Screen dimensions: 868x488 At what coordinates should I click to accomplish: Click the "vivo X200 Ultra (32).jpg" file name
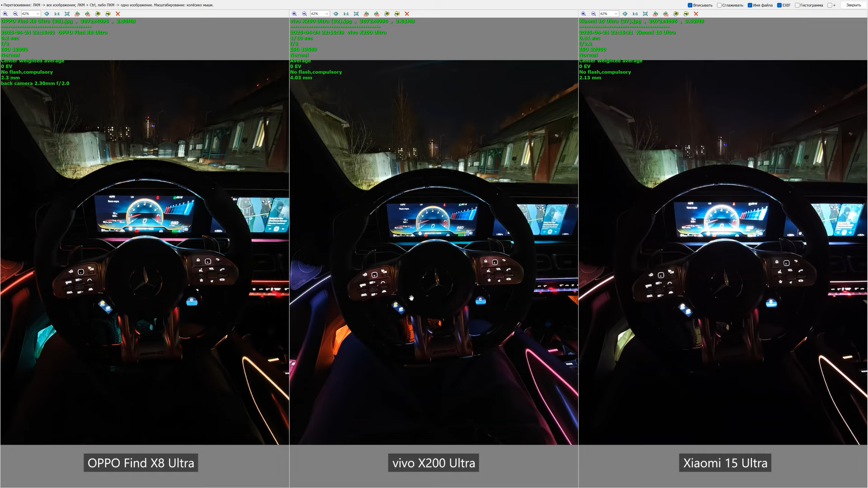[321, 21]
